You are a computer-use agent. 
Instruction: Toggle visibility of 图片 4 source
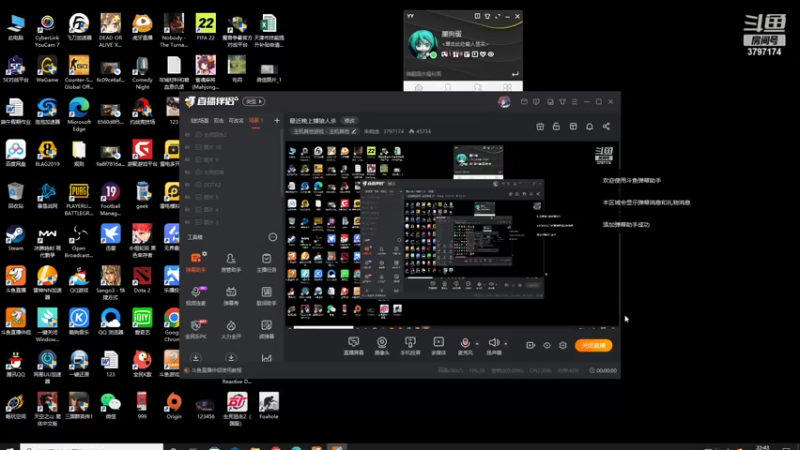click(x=187, y=210)
